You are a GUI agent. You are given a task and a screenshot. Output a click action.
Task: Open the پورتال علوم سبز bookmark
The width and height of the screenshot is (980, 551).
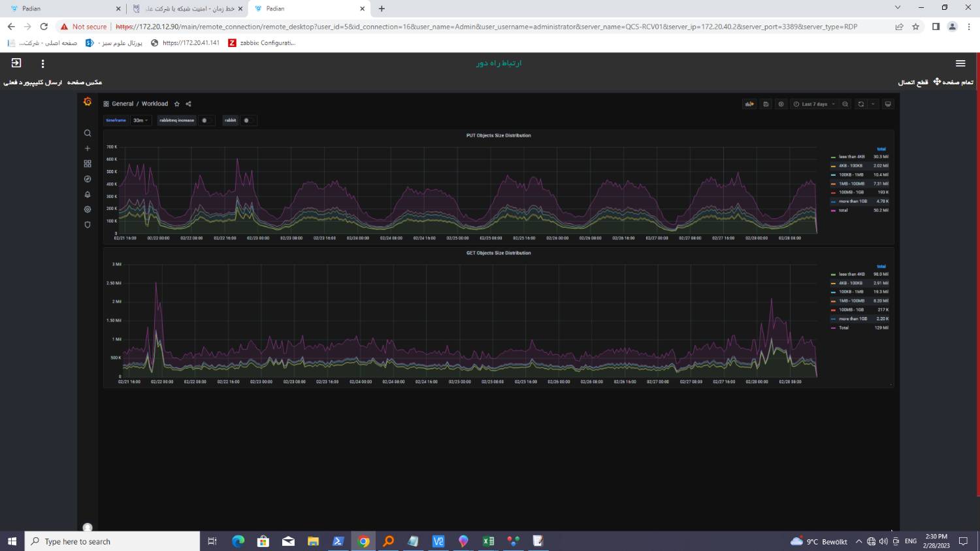(x=114, y=43)
